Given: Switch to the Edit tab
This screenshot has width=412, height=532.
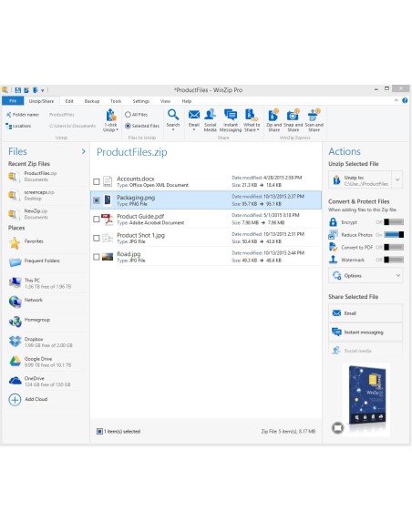Looking at the screenshot, I should [69, 101].
